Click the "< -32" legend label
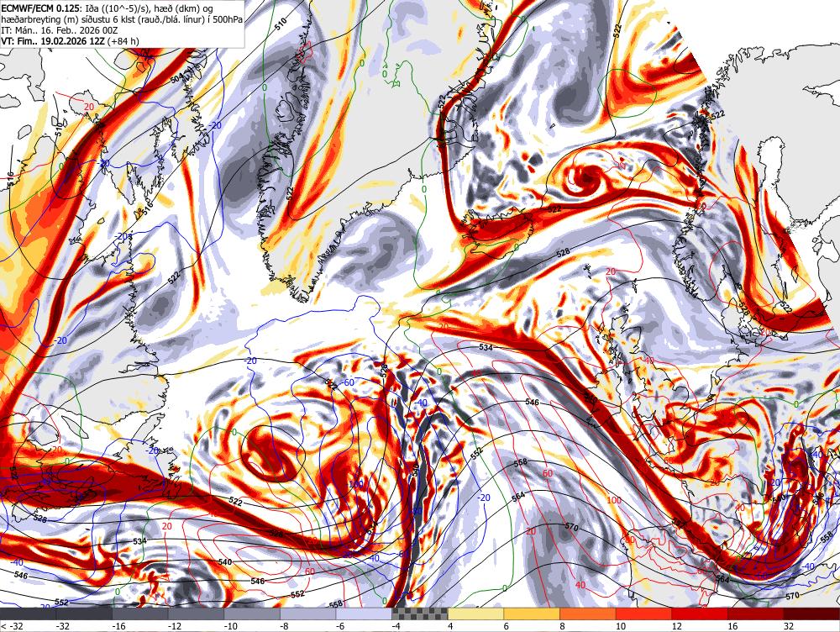Screen dimensions: 840x632 11,626
